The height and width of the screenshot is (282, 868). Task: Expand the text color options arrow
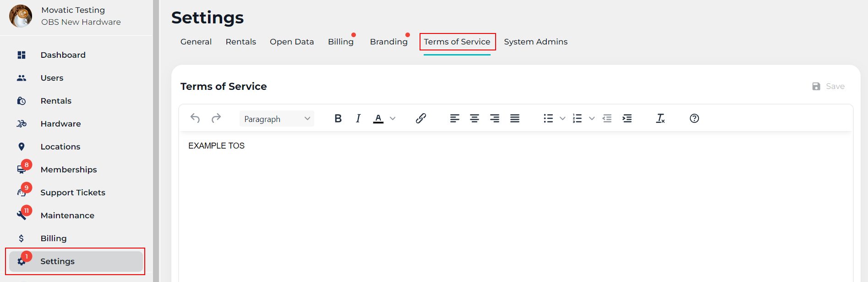[x=393, y=118]
